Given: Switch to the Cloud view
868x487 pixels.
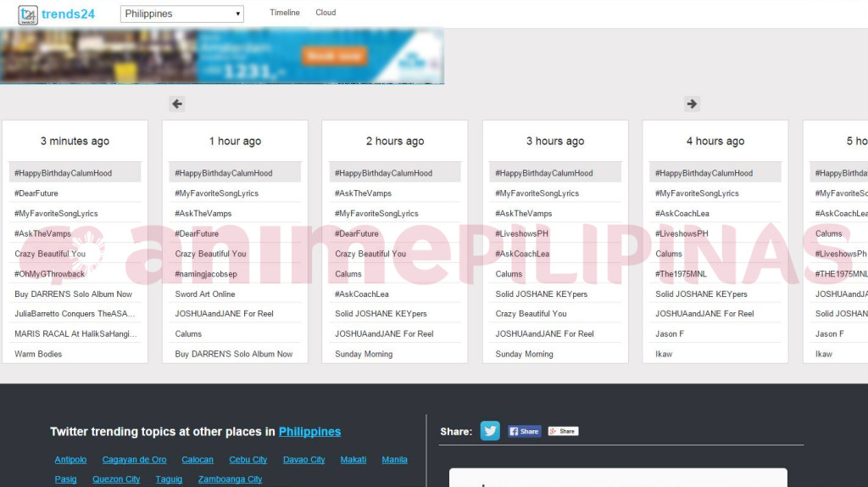Looking at the screenshot, I should [x=325, y=12].
